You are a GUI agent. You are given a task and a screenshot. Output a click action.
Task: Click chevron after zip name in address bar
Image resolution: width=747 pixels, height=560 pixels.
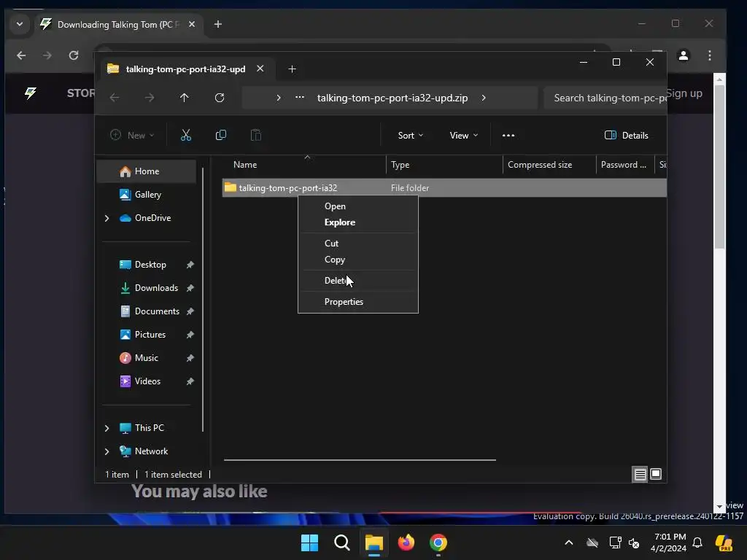tap(484, 98)
